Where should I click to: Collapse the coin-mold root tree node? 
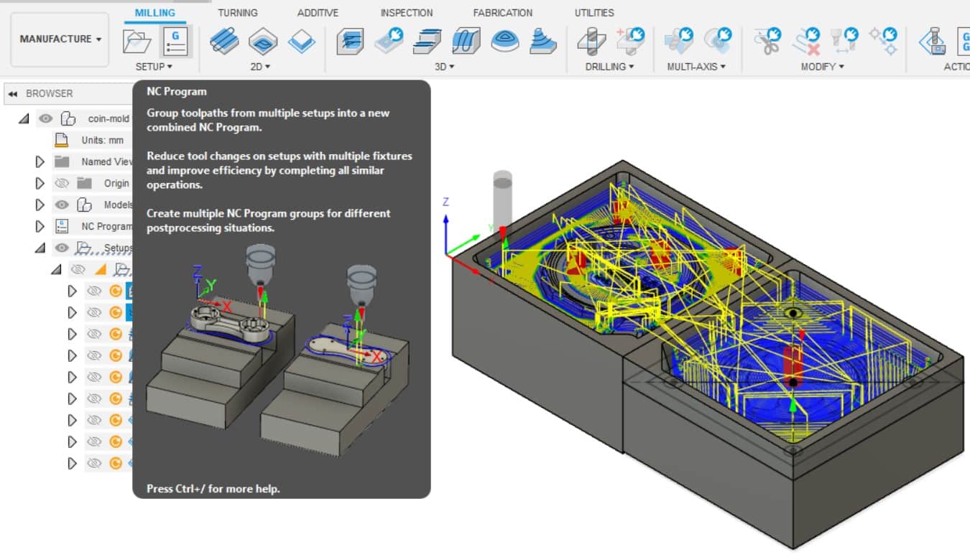[x=24, y=118]
